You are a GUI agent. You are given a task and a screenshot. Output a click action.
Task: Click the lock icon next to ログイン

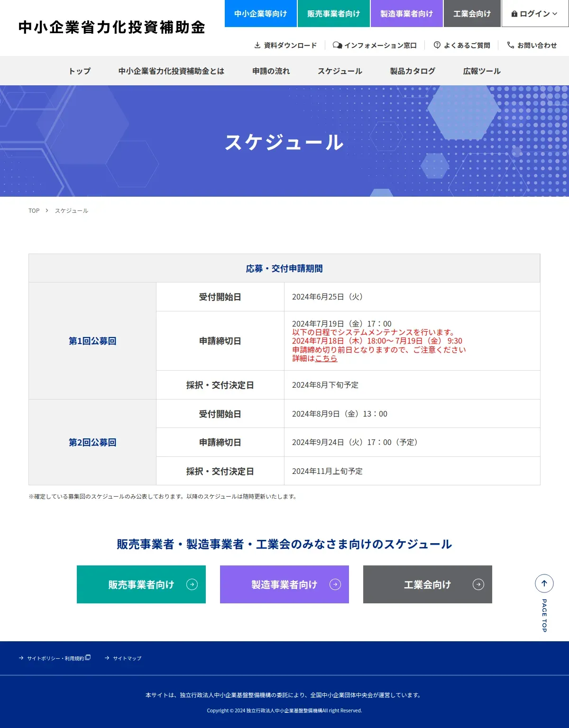[x=514, y=14]
